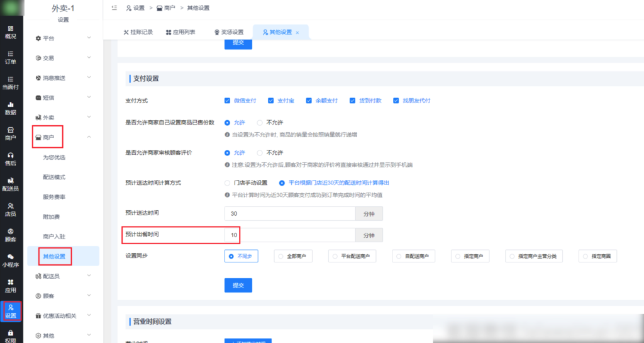Select the highlighted 设置 settings icon
This screenshot has height=343, width=644.
click(x=11, y=312)
